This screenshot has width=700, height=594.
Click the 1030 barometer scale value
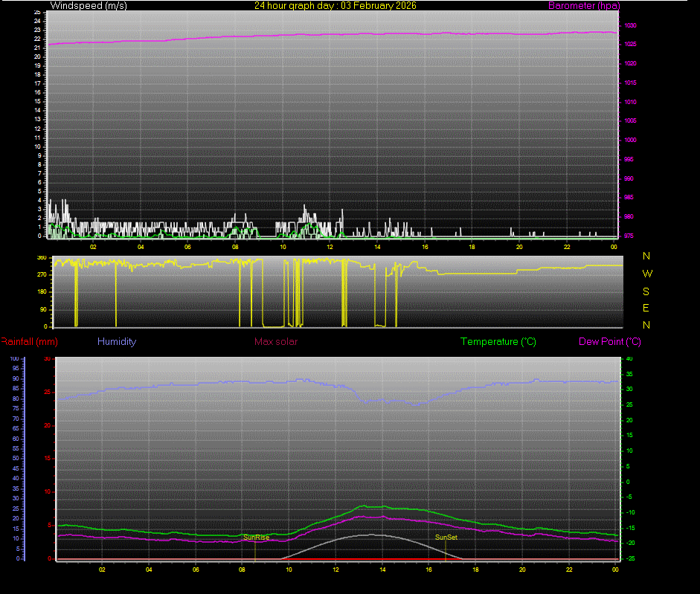point(630,25)
